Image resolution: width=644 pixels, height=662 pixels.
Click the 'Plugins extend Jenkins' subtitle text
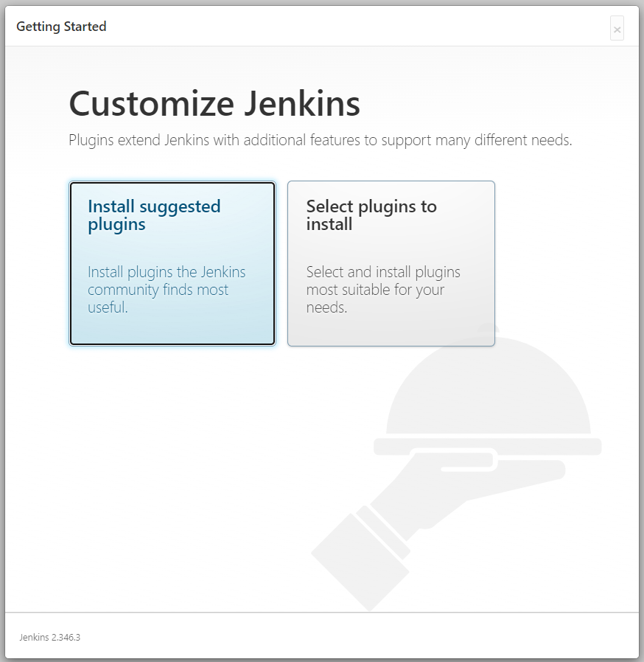pos(321,140)
